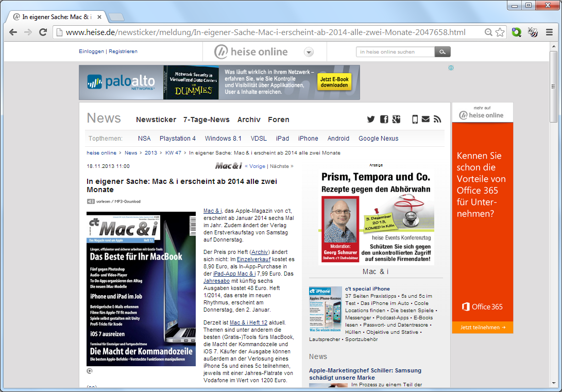Open new tab button

tap(116, 17)
